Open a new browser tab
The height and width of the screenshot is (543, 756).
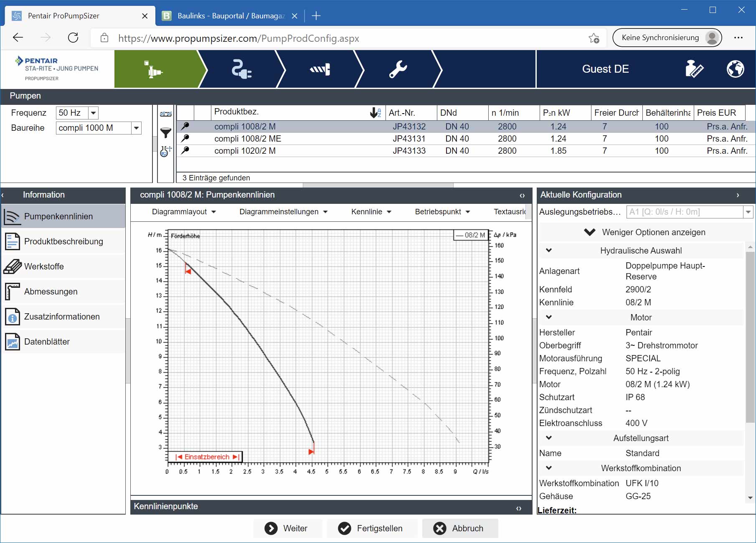(x=316, y=16)
